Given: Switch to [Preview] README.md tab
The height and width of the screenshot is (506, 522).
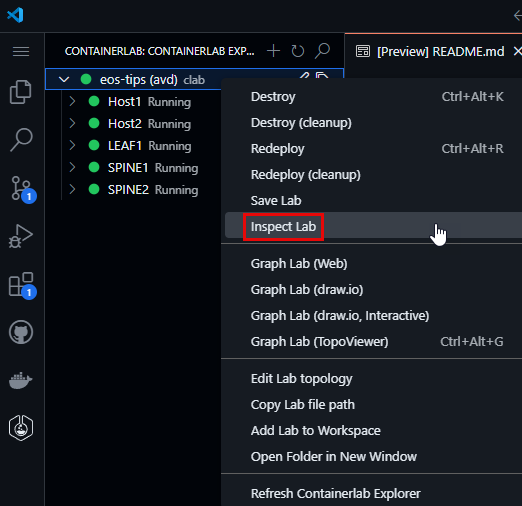Looking at the screenshot, I should (433, 51).
